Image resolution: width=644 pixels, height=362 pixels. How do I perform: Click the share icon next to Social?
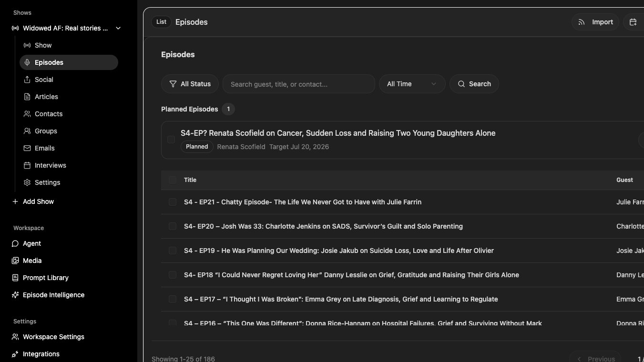click(x=27, y=80)
